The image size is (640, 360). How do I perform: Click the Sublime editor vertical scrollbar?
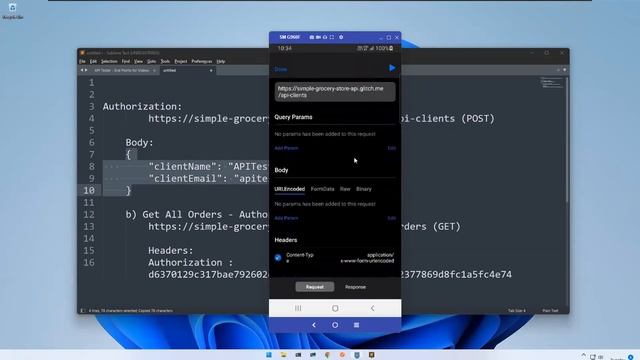567,140
